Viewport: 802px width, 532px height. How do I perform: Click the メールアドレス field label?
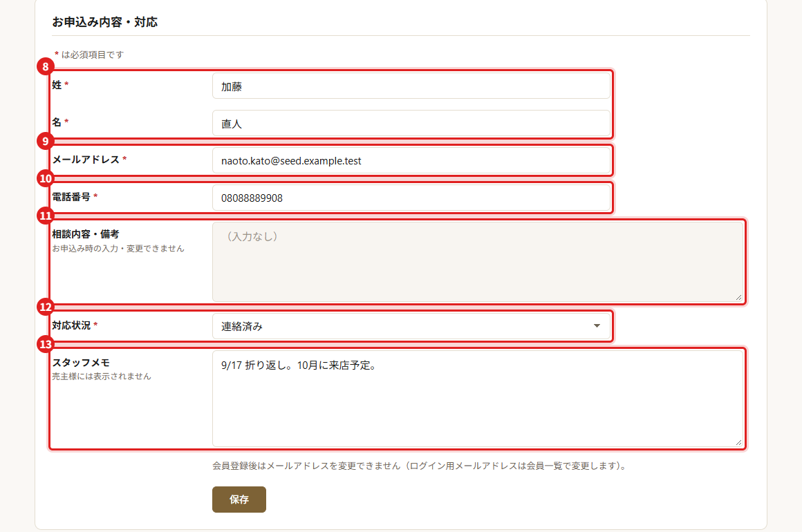tap(86, 160)
